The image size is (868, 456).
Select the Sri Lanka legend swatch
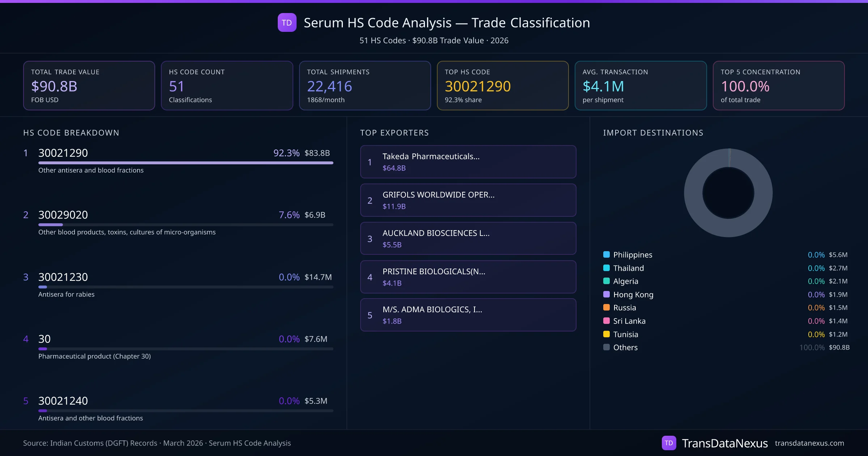coord(606,321)
